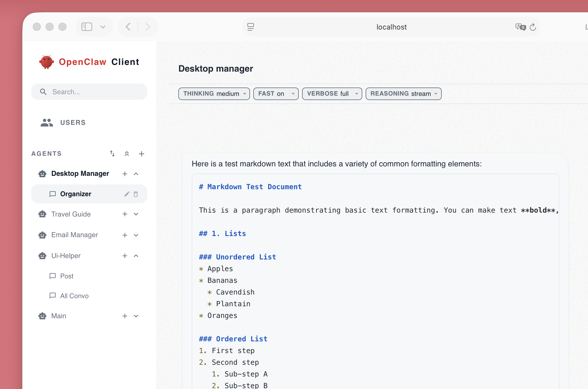Screen dimensions: 588x389
Task: Open the REASONING stream selector
Action: 403,94
